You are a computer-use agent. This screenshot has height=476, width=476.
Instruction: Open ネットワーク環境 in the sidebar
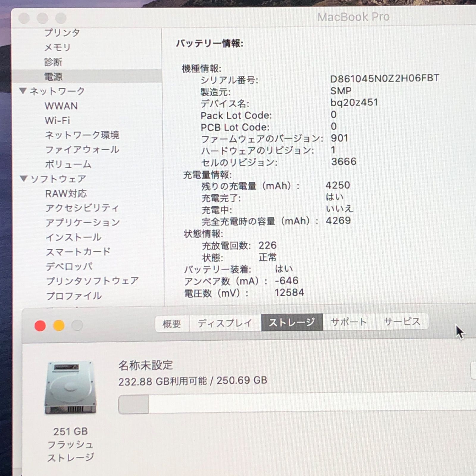[82, 135]
